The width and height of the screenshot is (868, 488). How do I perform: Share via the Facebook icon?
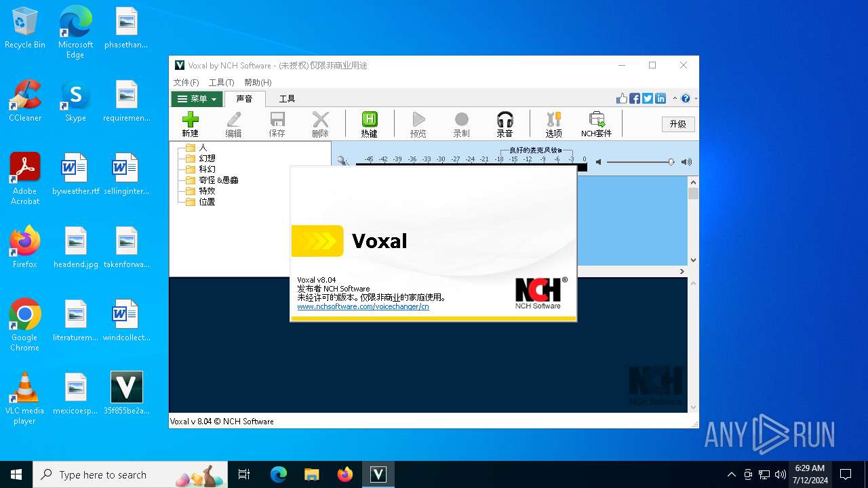click(635, 98)
